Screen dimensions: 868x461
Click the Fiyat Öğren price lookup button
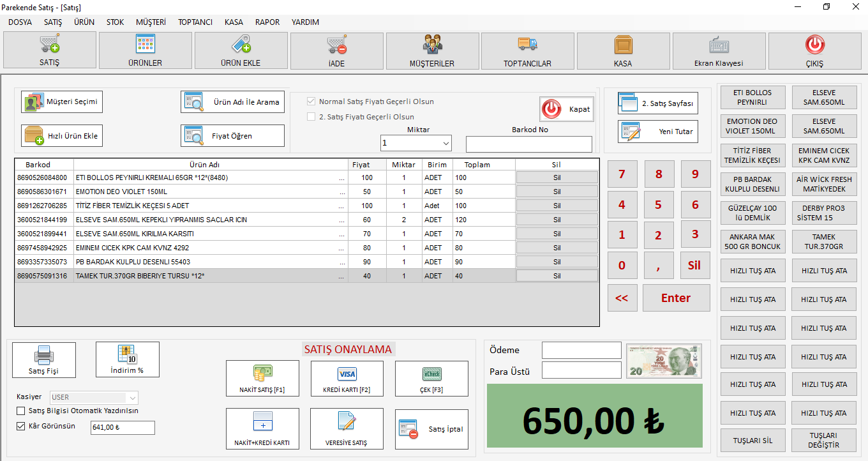[x=232, y=135]
